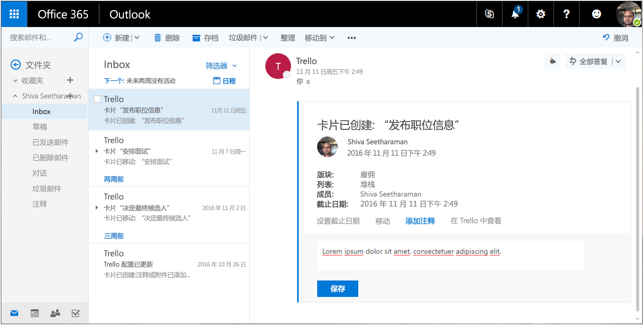Switch to People in bottom navigation
This screenshot has height=325, width=644.
coord(55,313)
